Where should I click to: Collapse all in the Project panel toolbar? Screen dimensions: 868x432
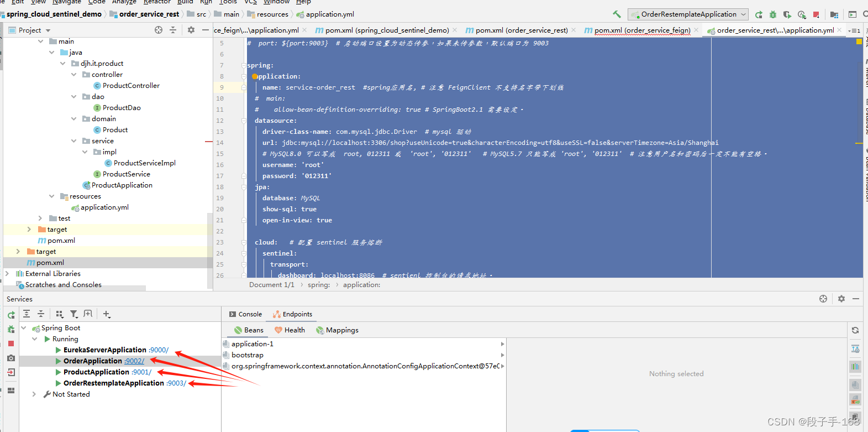coord(173,30)
